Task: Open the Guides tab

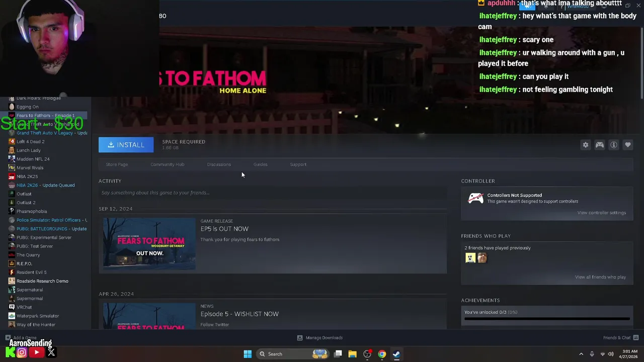Action: [x=260, y=164]
